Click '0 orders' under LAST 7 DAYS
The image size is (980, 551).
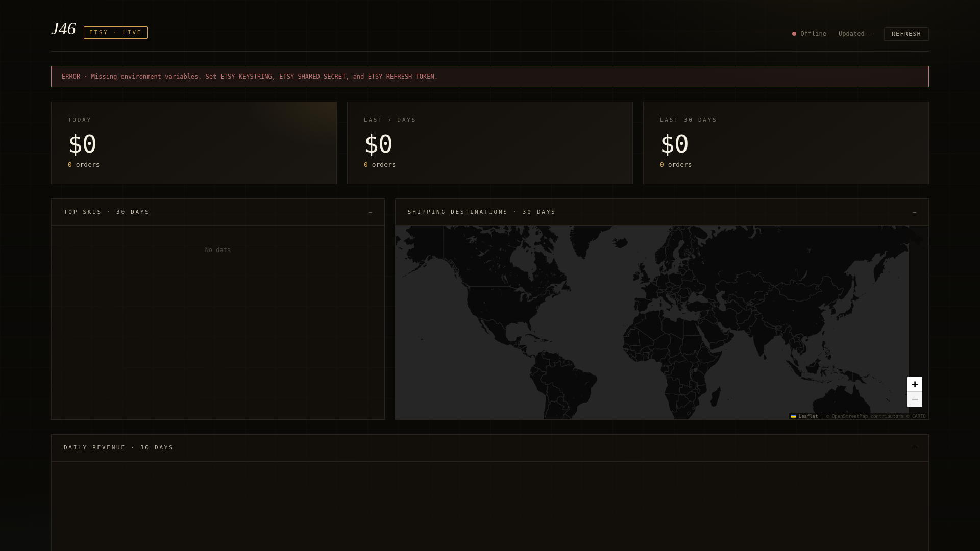(x=380, y=165)
